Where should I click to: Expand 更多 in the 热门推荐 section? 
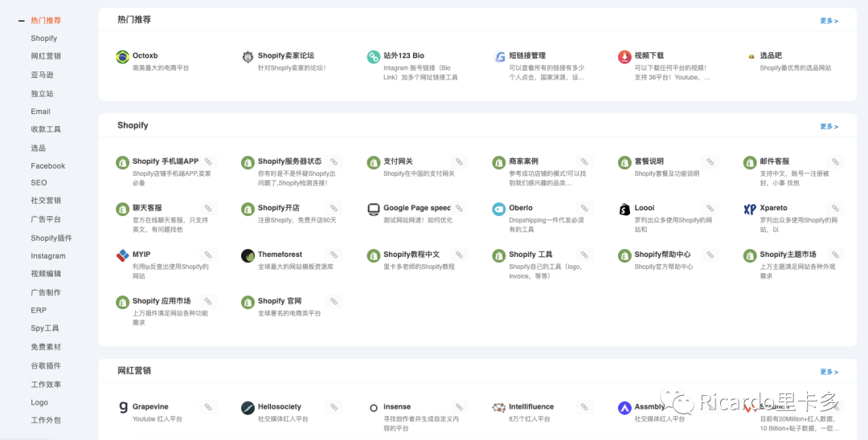(829, 21)
